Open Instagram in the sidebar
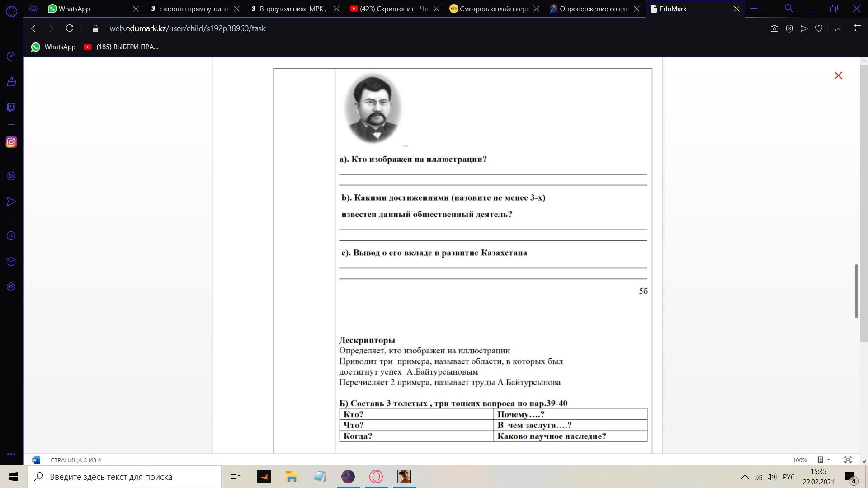Image resolution: width=868 pixels, height=488 pixels. 11,142
